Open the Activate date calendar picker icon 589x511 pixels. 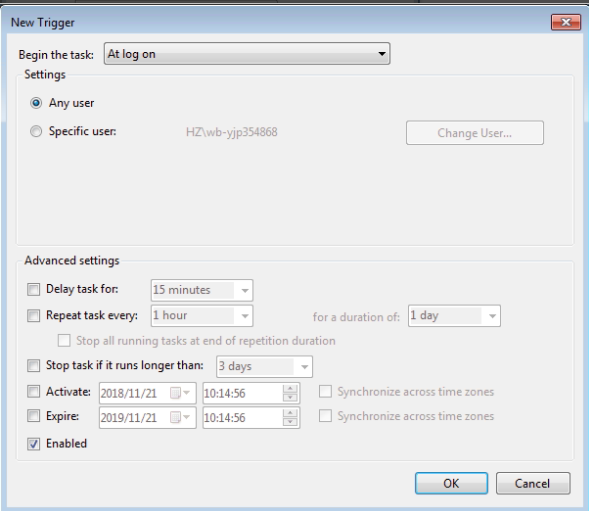pyautogui.click(x=180, y=393)
